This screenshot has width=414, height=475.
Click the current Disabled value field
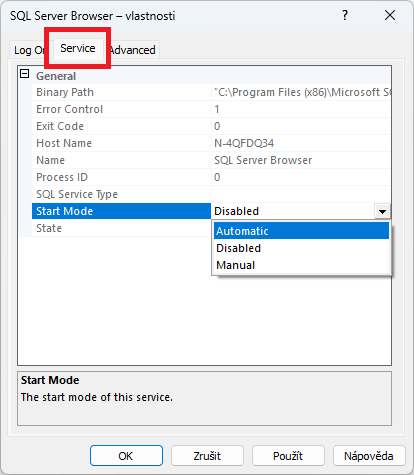(x=293, y=211)
